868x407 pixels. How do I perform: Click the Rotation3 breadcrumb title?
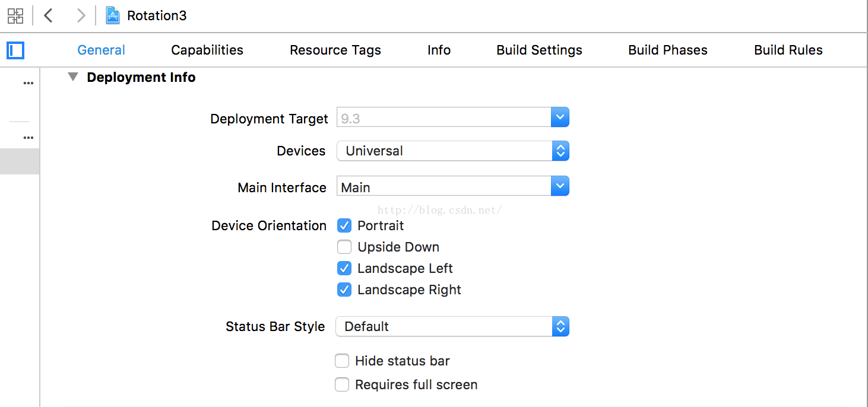[157, 15]
